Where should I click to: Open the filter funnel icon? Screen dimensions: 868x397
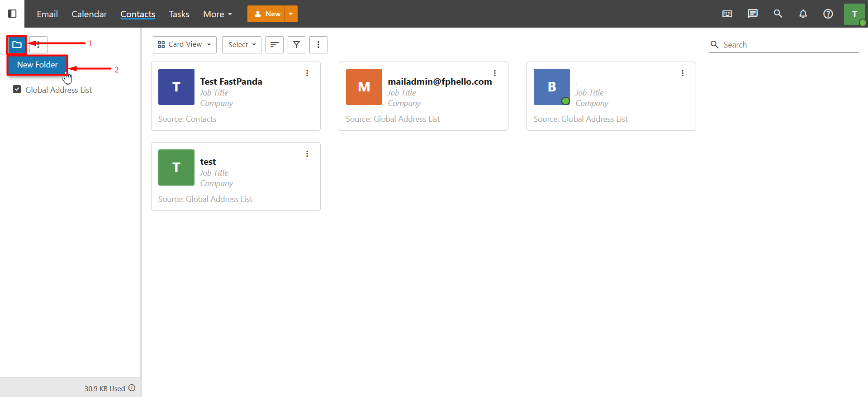[x=296, y=44]
